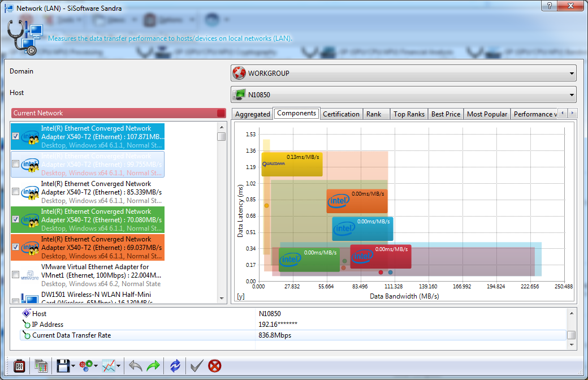Image resolution: width=588 pixels, height=380 pixels.
Task: Click the adapter list scroll-down arrow
Action: (x=222, y=299)
